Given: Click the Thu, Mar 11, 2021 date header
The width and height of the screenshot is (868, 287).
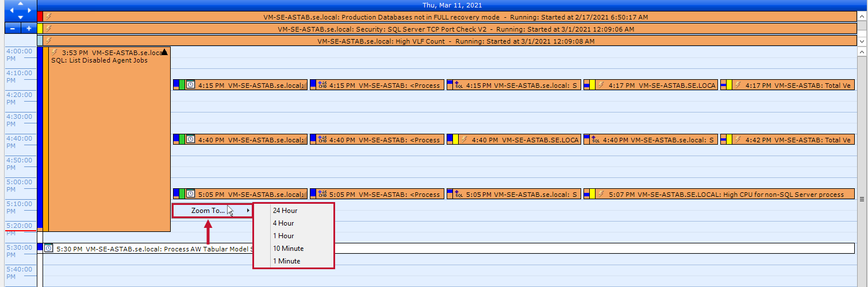Looking at the screenshot, I should 452,5.
